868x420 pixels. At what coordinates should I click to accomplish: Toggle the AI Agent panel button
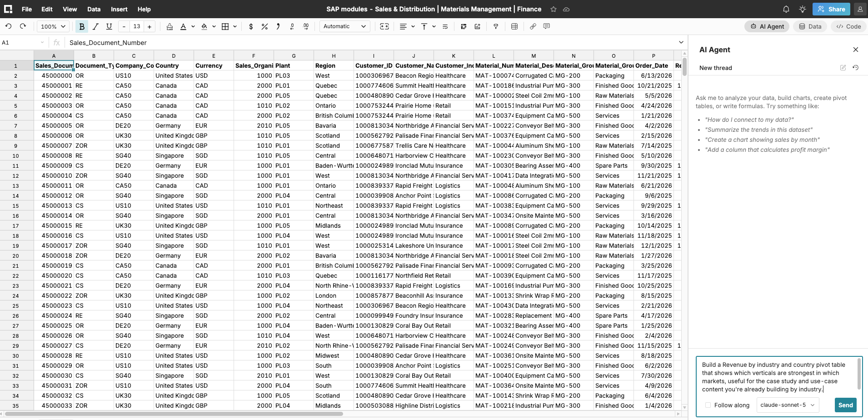click(767, 26)
